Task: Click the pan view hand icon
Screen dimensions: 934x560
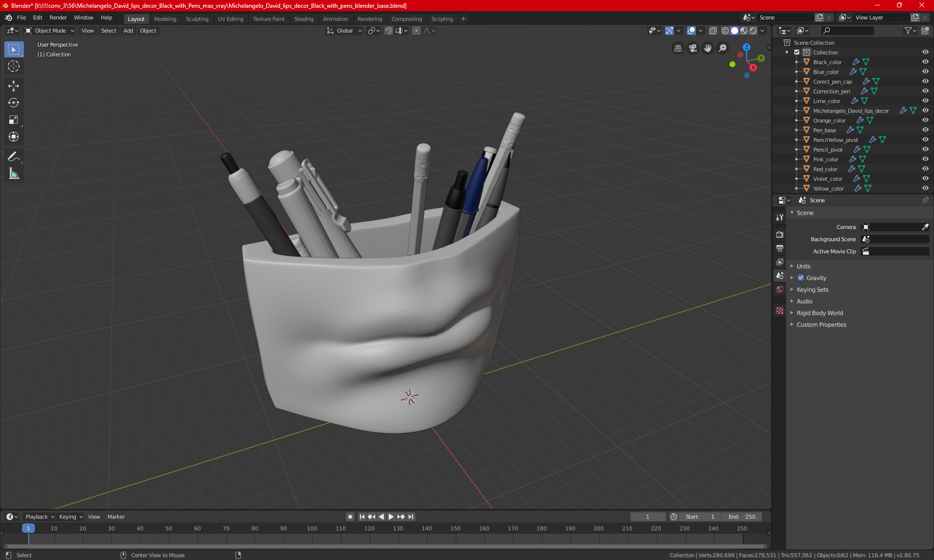Action: coord(708,48)
